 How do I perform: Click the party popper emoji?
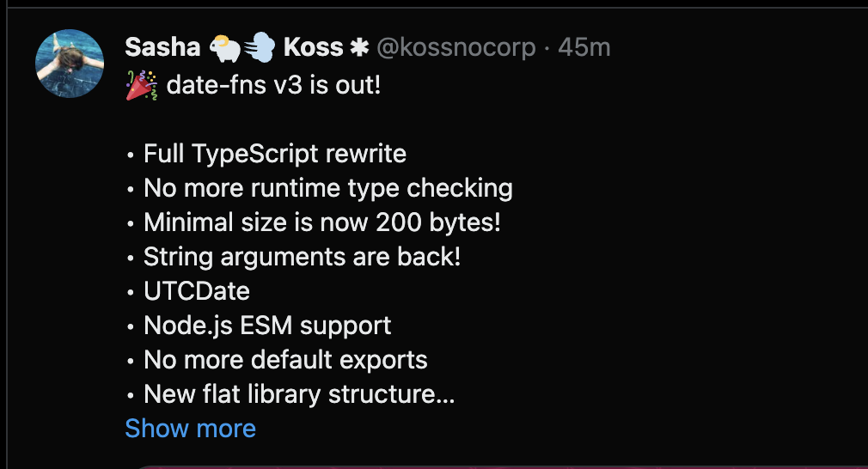click(x=142, y=86)
